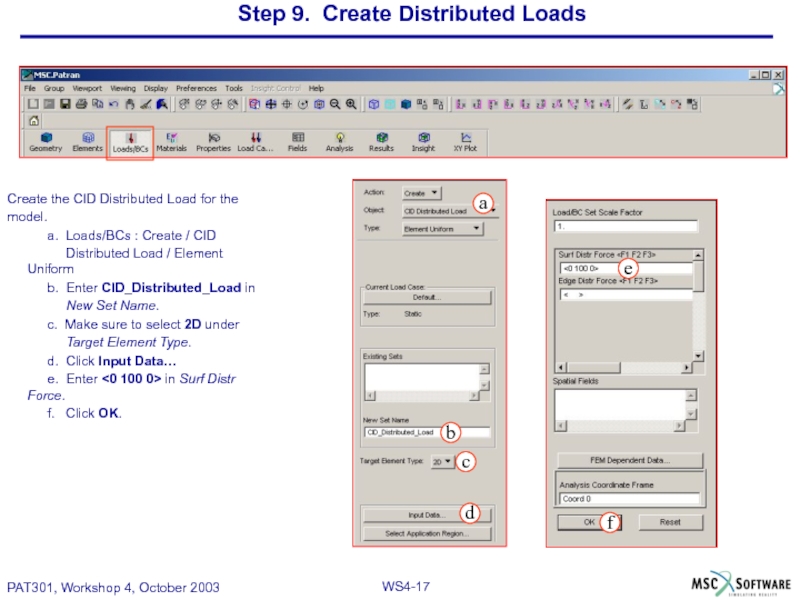Click the Input Data... button
The width and height of the screenshot is (800, 600).
[427, 515]
